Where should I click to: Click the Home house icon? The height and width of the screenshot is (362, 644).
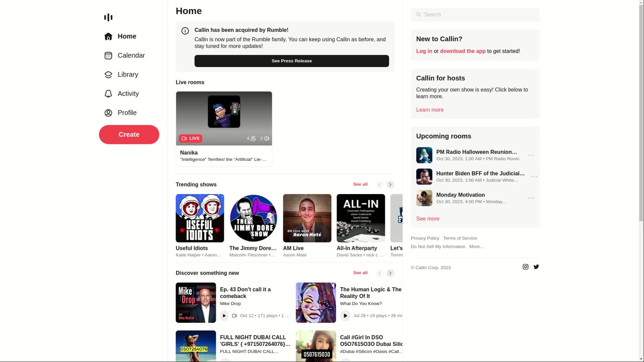point(108,36)
